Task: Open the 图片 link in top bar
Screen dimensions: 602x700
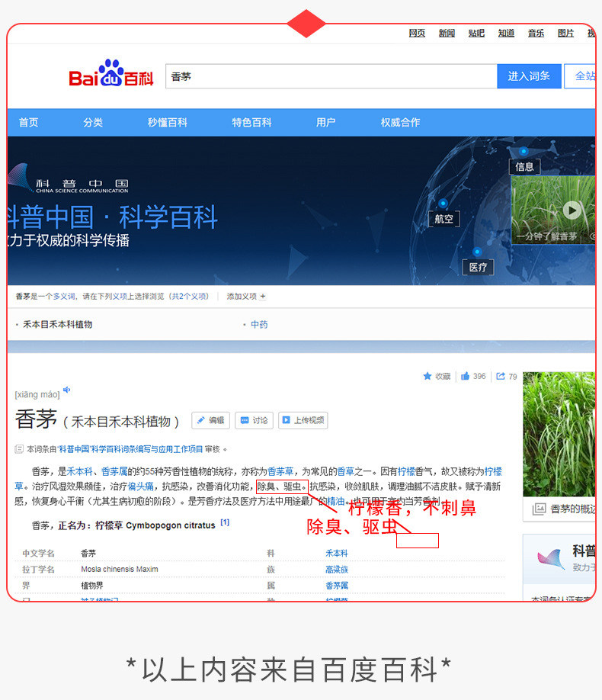Action: 565,33
